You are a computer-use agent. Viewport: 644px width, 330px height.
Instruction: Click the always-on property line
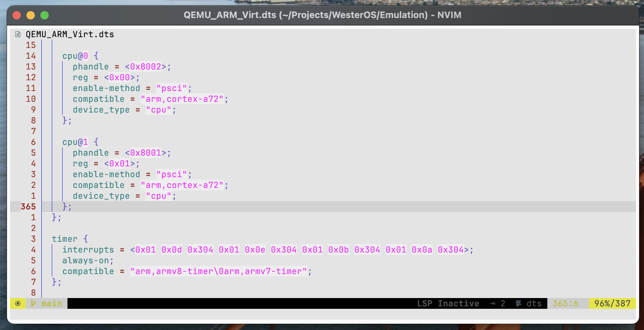tap(88, 260)
